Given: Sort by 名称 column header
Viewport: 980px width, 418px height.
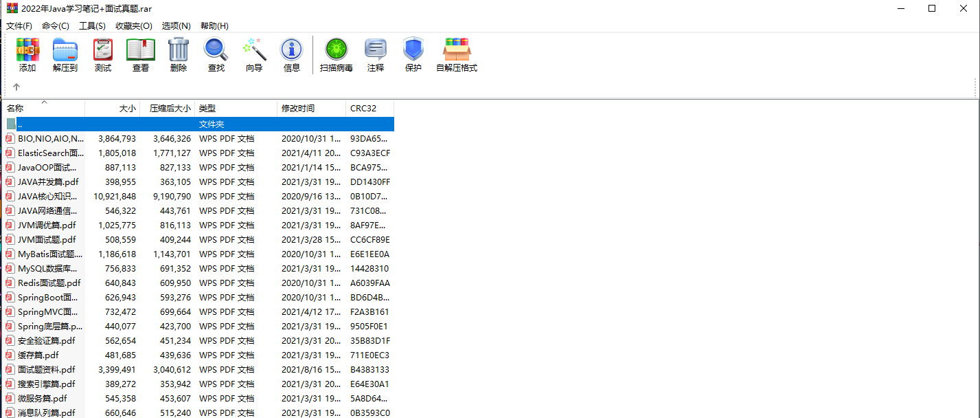Looking at the screenshot, I should [44, 109].
